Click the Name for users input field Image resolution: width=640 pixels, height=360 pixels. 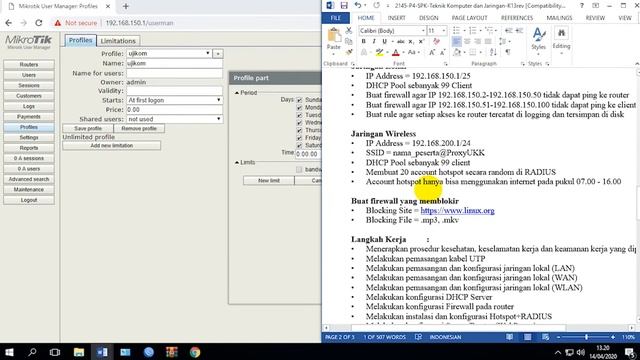coord(174,73)
